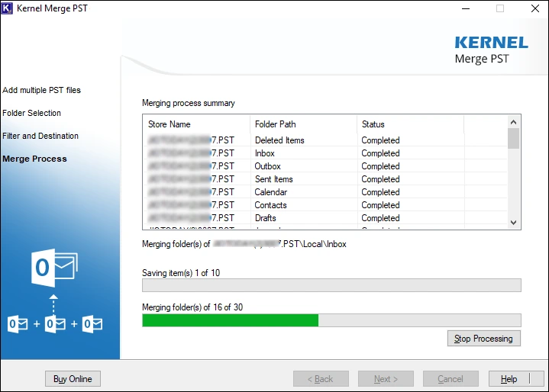This screenshot has width=549, height=392.
Task: Go to the Folder Selection step
Action: [x=32, y=113]
